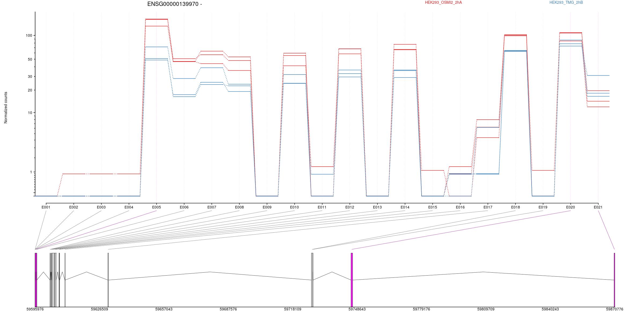
Task: Click exon label E008
Action: pyautogui.click(x=239, y=207)
